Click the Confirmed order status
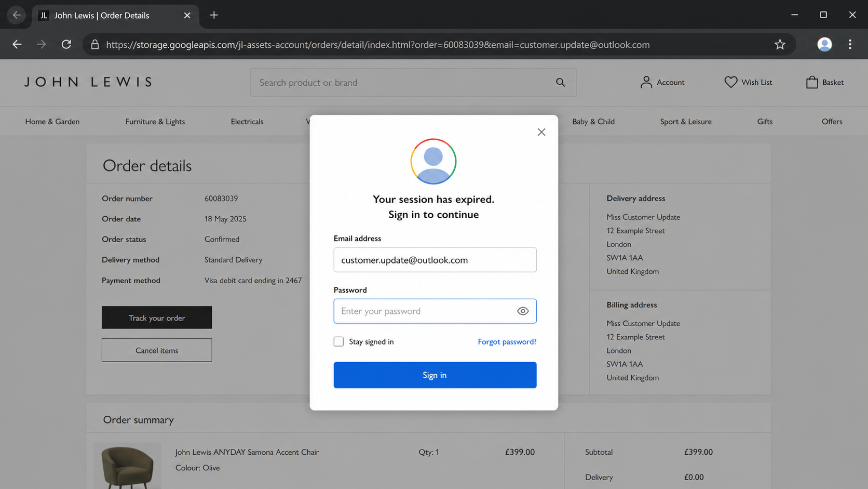Screen dimensions: 868x489 (x=222, y=239)
